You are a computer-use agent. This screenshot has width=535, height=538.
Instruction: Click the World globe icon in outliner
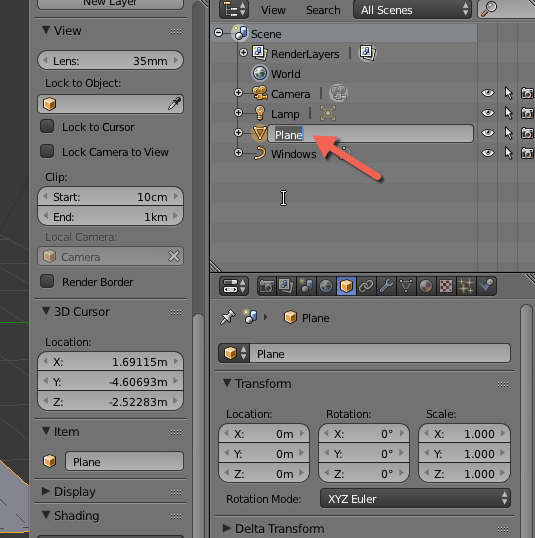260,73
